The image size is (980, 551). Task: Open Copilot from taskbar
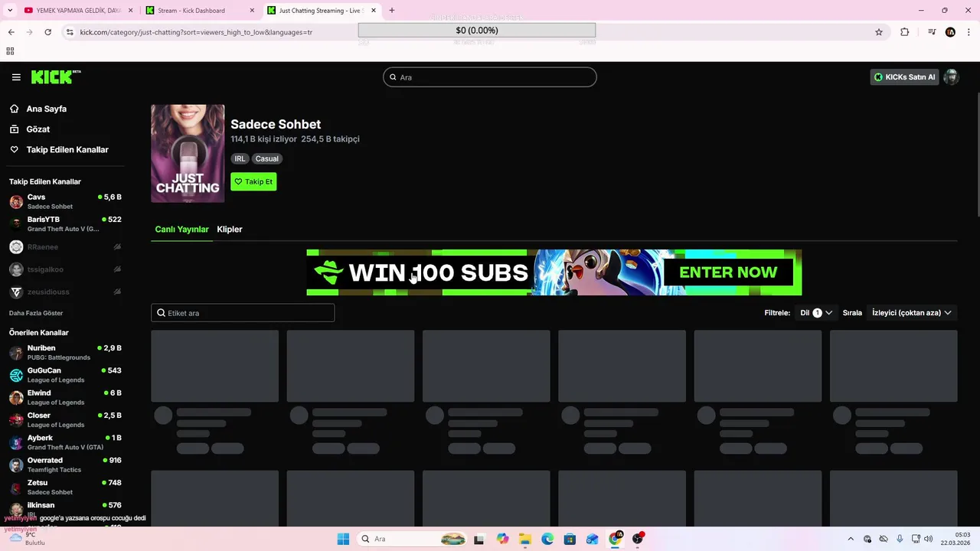point(502,539)
